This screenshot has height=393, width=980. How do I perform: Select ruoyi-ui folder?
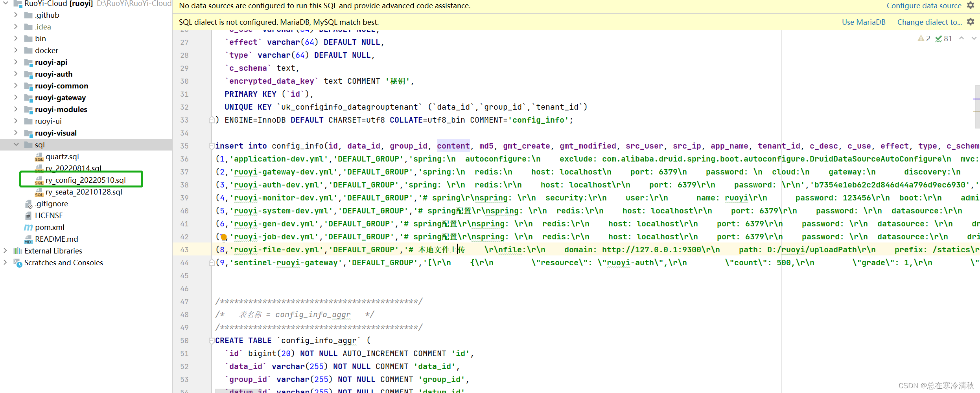click(48, 121)
